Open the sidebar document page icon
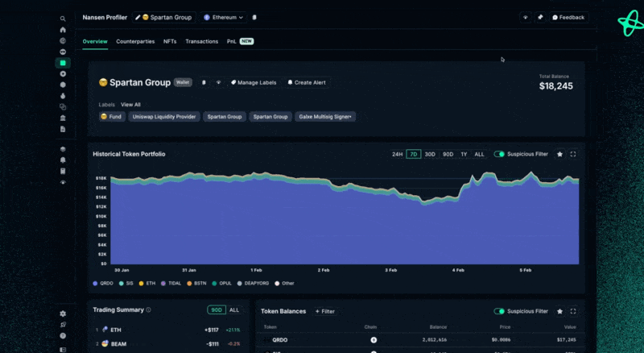 (63, 129)
